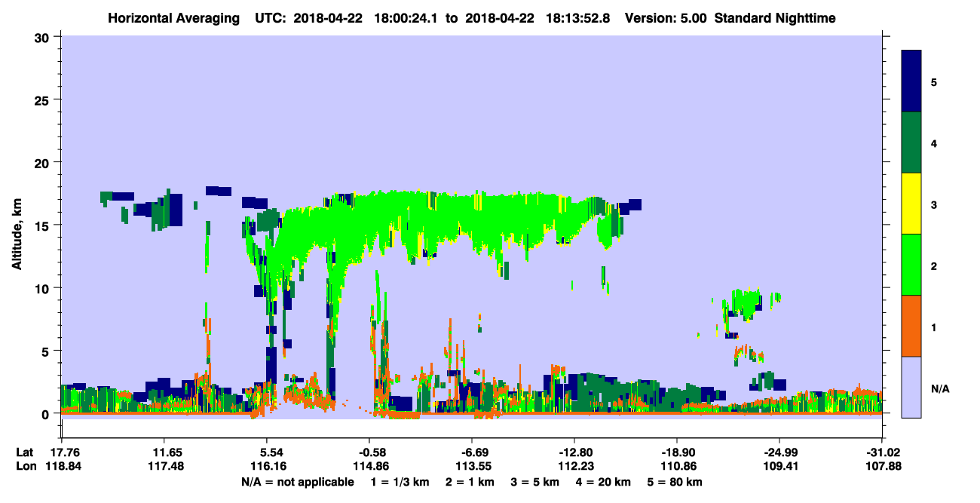980x503 pixels.
Task: Click the y-axis tick label 10
Action: [x=44, y=288]
